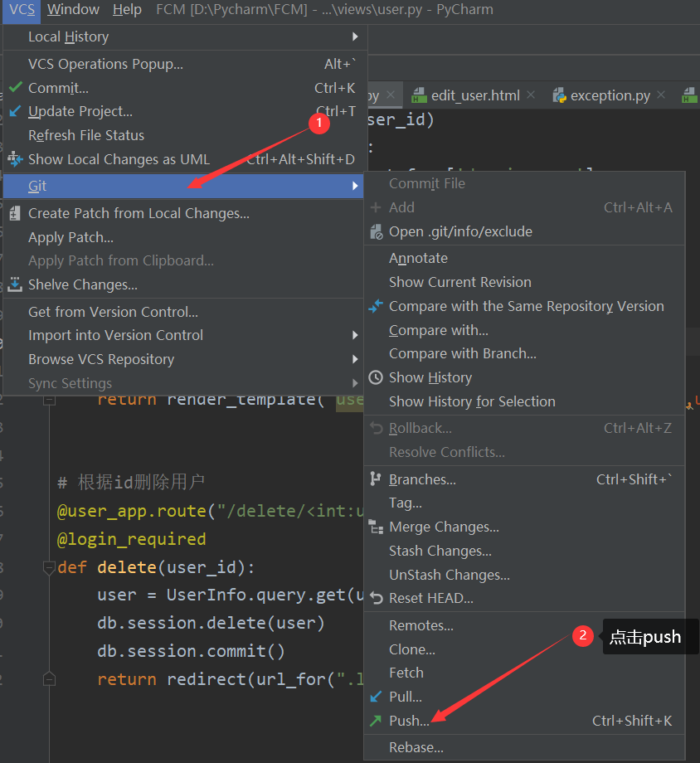Click the HTML file icon on edit_user.html tab
Screen dimensions: 700x763
(x=419, y=95)
